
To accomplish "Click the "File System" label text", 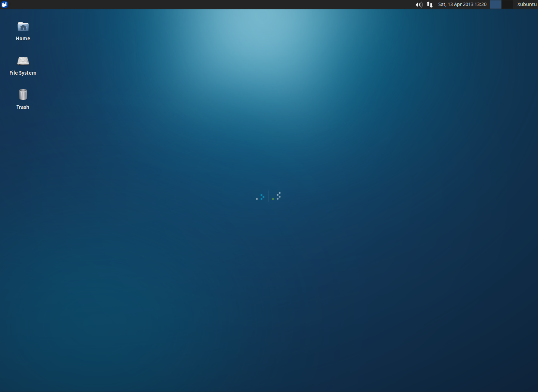I will coord(23,73).
